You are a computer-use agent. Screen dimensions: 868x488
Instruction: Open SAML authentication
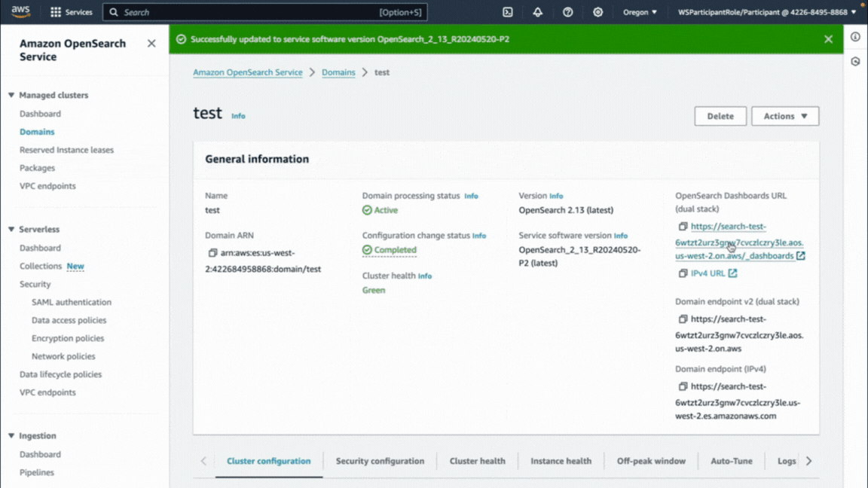pyautogui.click(x=72, y=302)
